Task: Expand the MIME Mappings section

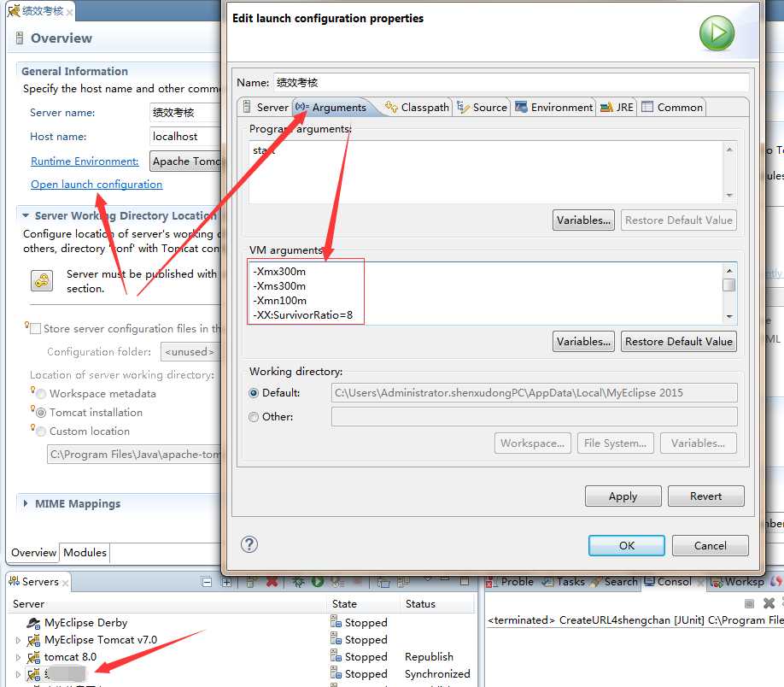Action: point(25,503)
